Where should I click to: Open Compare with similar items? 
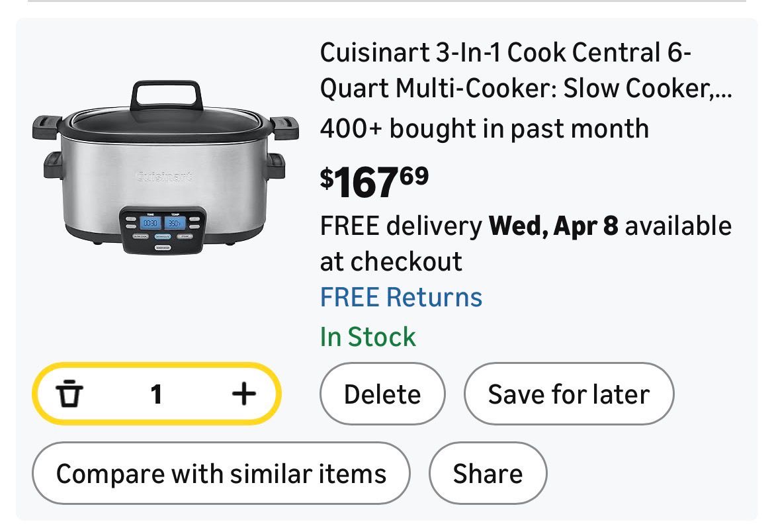click(x=221, y=474)
